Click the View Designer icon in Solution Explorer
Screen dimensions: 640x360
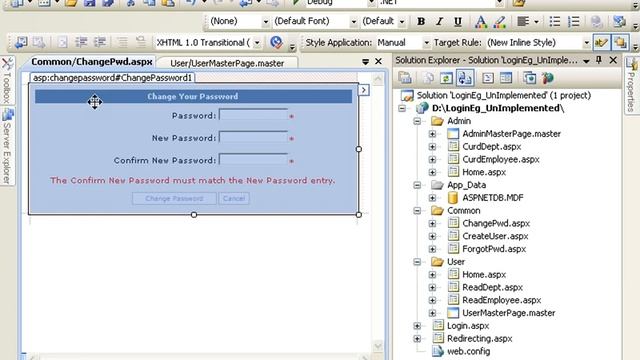tap(506, 78)
